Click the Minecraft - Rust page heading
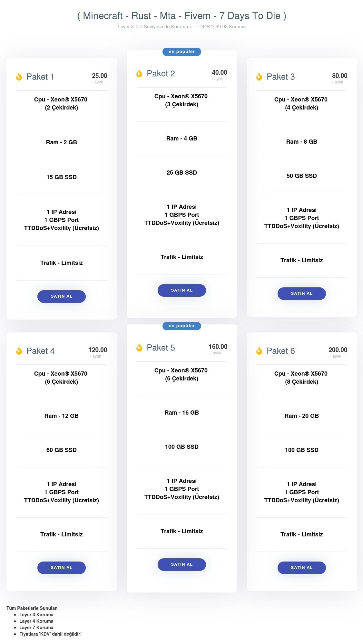The width and height of the screenshot is (363, 644). pos(181,16)
